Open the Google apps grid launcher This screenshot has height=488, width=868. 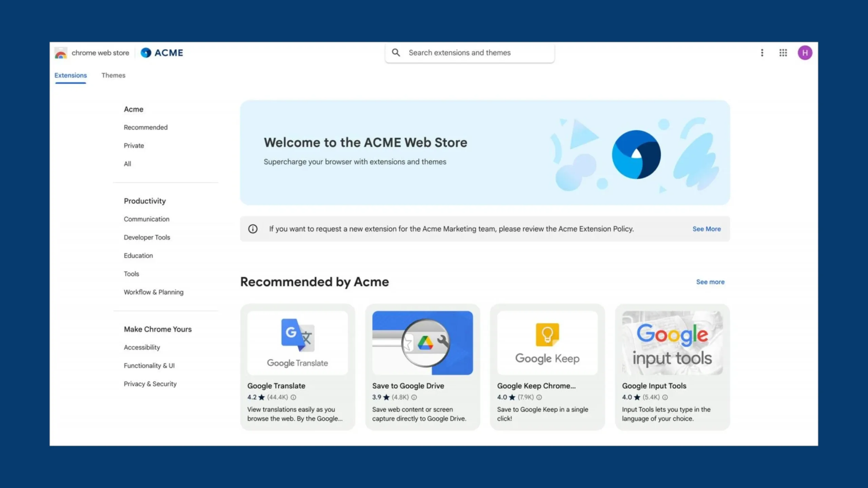783,53
